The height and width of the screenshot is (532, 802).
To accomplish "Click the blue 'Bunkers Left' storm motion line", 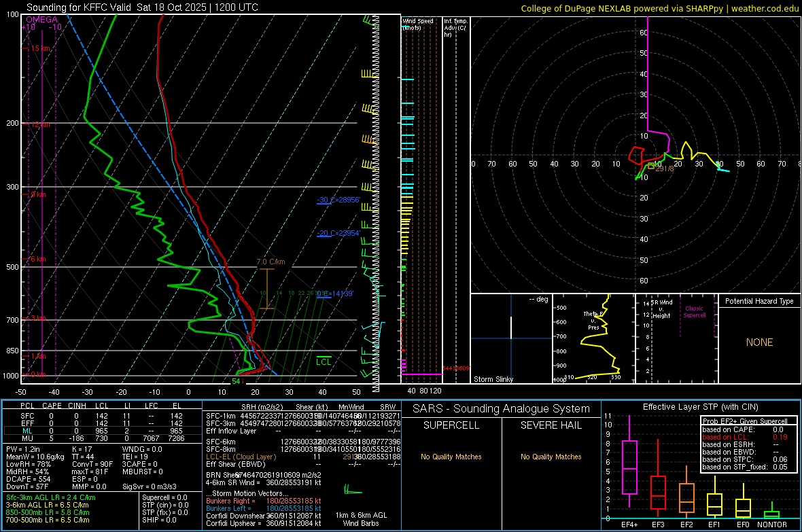I will point(264,508).
